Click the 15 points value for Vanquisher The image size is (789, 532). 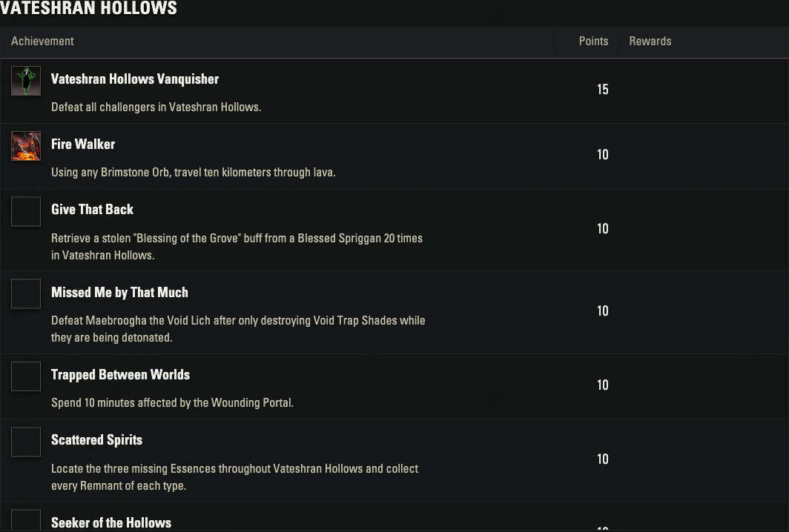click(x=602, y=90)
